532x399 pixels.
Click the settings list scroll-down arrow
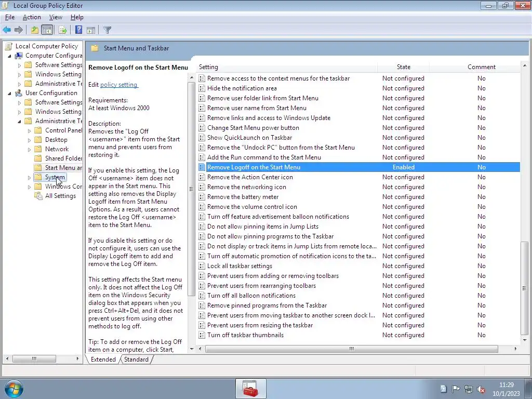[x=525, y=340]
